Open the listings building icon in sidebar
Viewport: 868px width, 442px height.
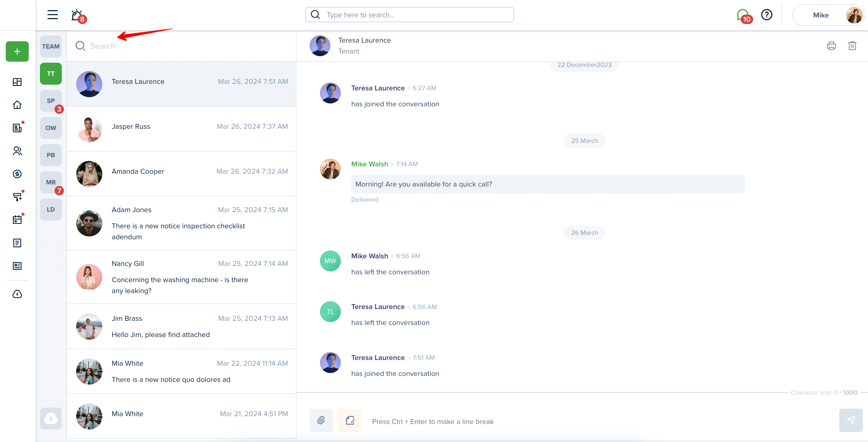(17, 128)
